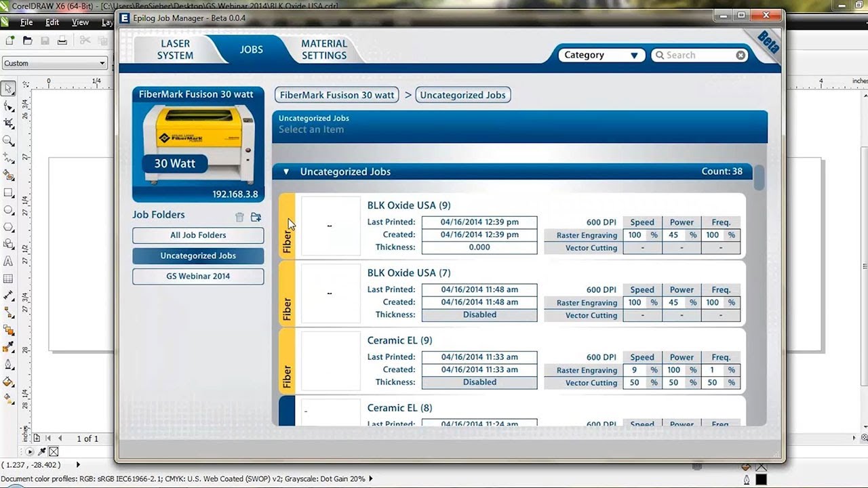868x488 pixels.
Task: Select the Shape tool in CorelDRAW toolbox
Action: pos(8,106)
